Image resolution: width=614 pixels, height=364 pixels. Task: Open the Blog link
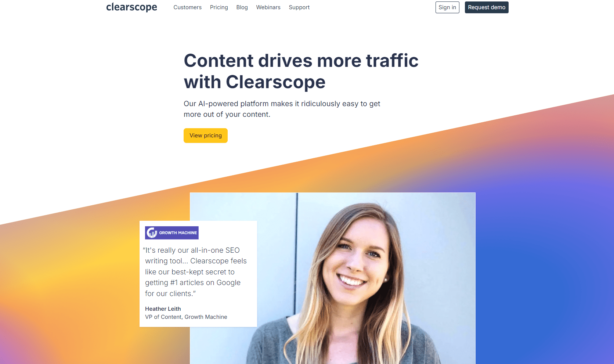pyautogui.click(x=242, y=7)
